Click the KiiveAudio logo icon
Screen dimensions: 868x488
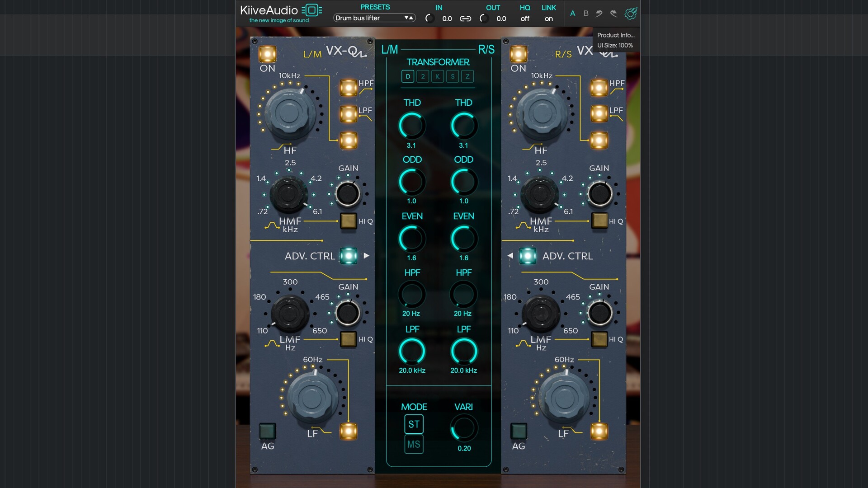pyautogui.click(x=312, y=10)
